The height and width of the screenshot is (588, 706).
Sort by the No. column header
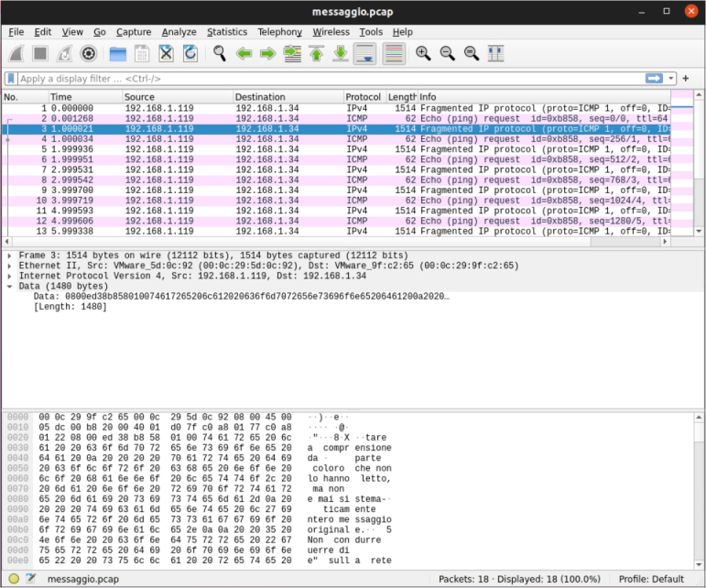click(26, 97)
